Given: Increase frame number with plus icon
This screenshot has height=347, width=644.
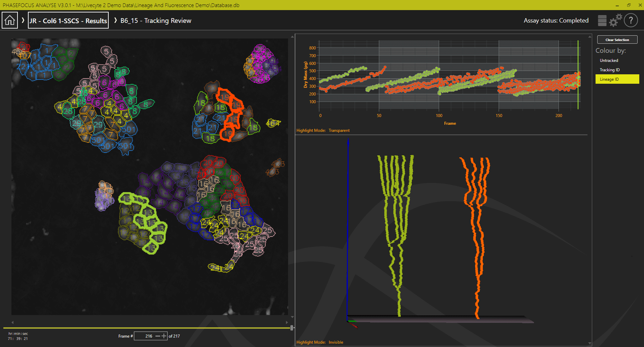Looking at the screenshot, I should (164, 336).
